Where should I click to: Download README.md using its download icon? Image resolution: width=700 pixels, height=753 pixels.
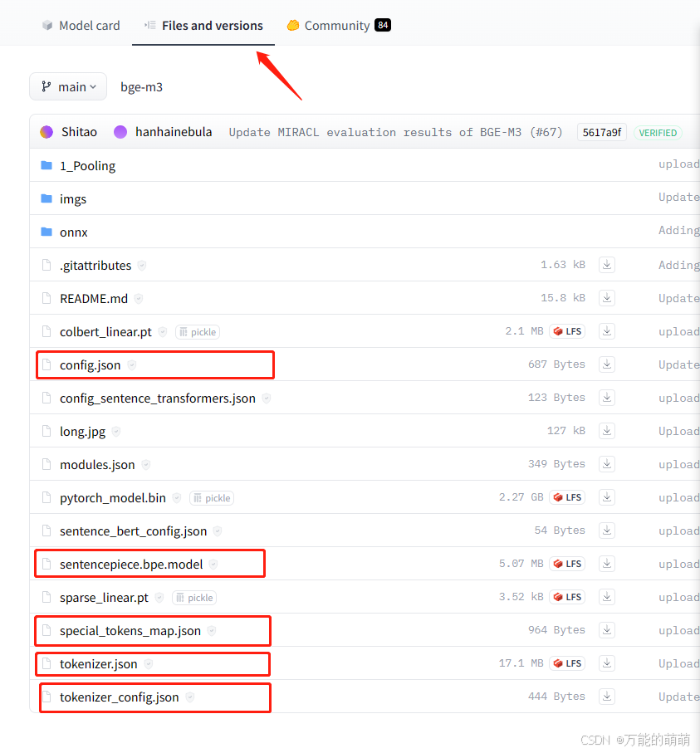tap(607, 298)
